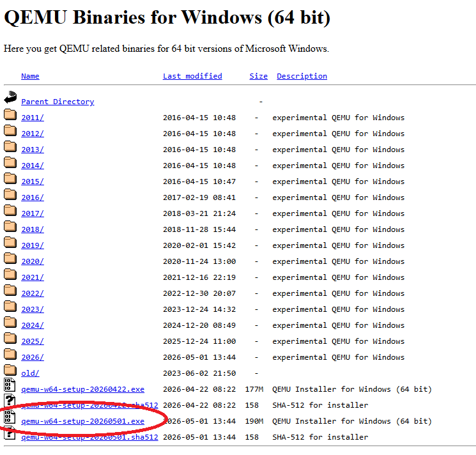This screenshot has height=455, width=476.
Task: Open the 2021/ directory link
Action: 33,277
